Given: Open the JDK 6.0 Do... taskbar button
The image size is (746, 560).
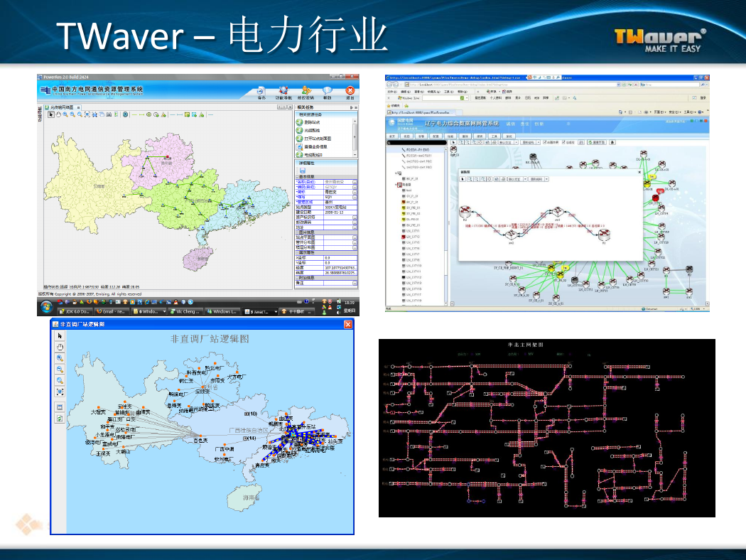Looking at the screenshot, I should (x=74, y=312).
